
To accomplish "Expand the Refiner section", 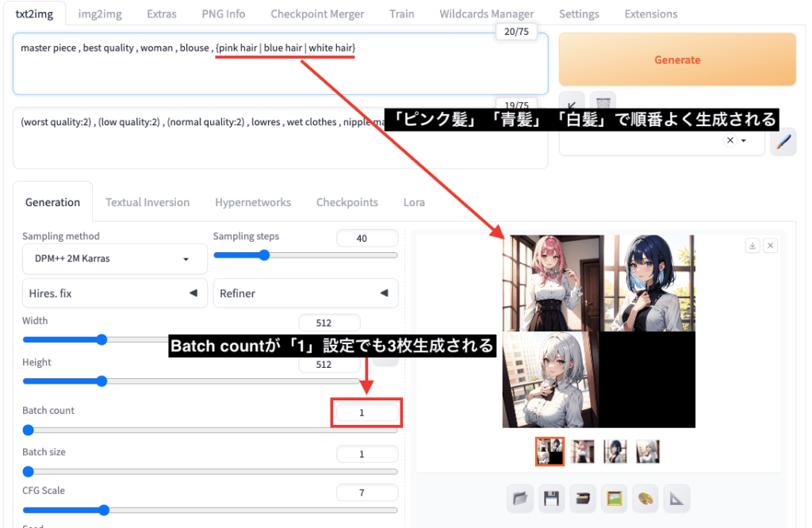I will (305, 293).
